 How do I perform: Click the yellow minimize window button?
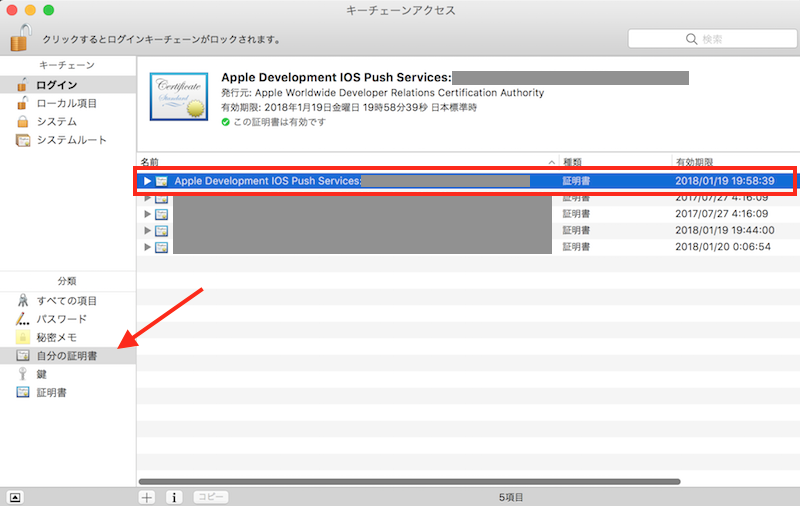(x=30, y=10)
